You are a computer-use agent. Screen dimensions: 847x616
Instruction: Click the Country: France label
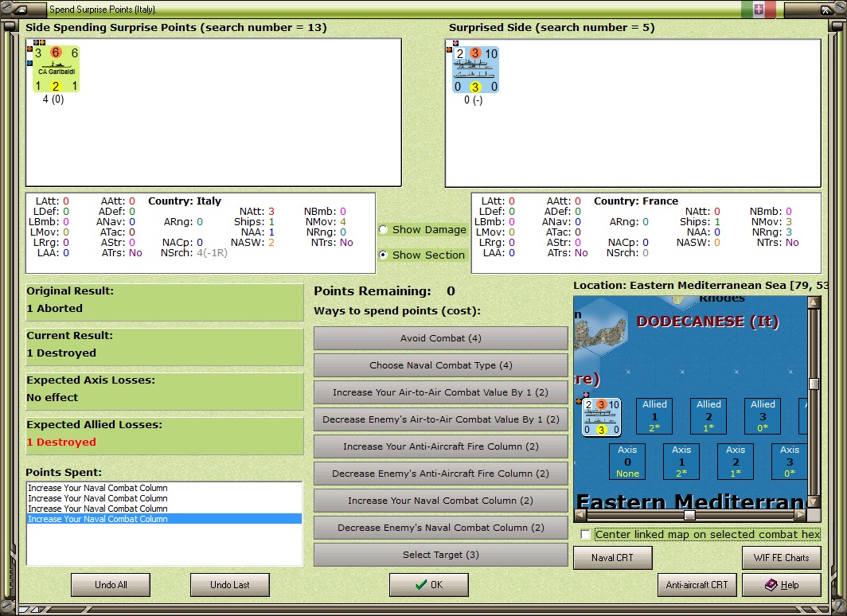(636, 201)
